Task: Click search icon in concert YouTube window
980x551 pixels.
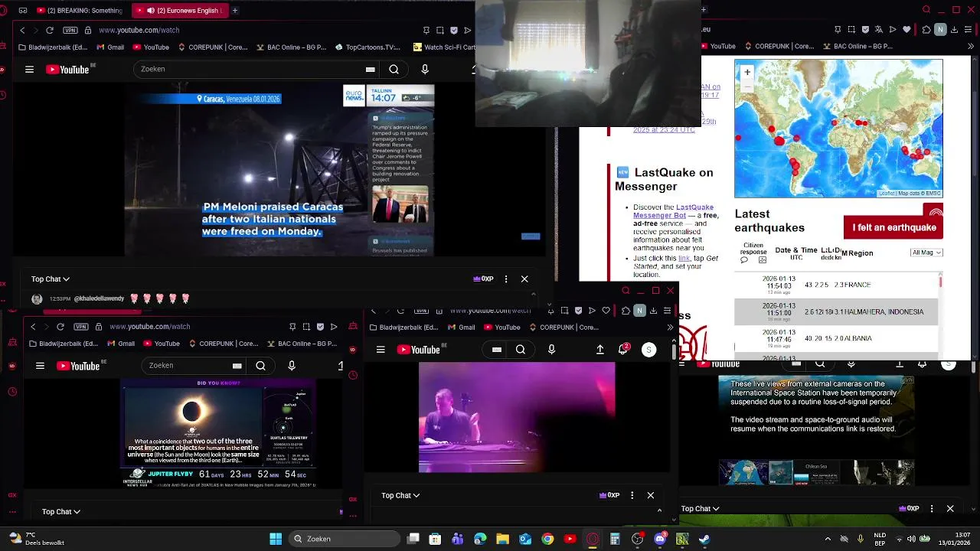Action: click(521, 350)
